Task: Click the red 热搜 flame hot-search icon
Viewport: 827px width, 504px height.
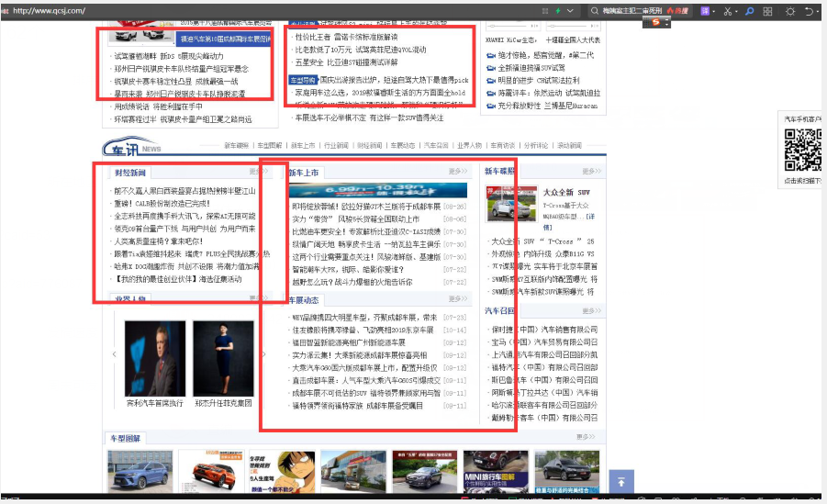Action: tap(677, 10)
